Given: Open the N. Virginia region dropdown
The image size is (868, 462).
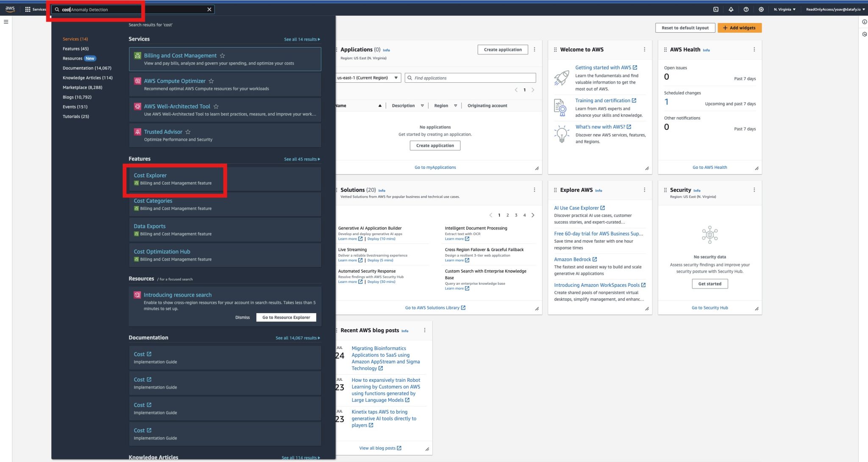Looking at the screenshot, I should pyautogui.click(x=785, y=9).
